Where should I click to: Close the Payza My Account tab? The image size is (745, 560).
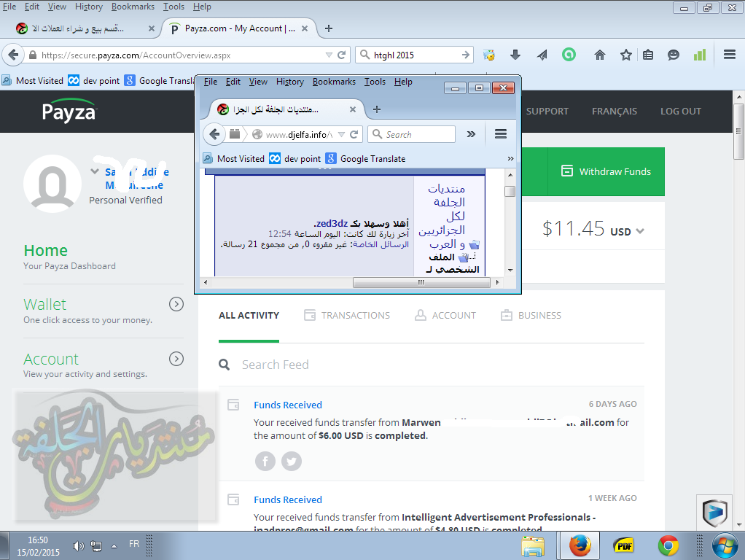tap(305, 28)
